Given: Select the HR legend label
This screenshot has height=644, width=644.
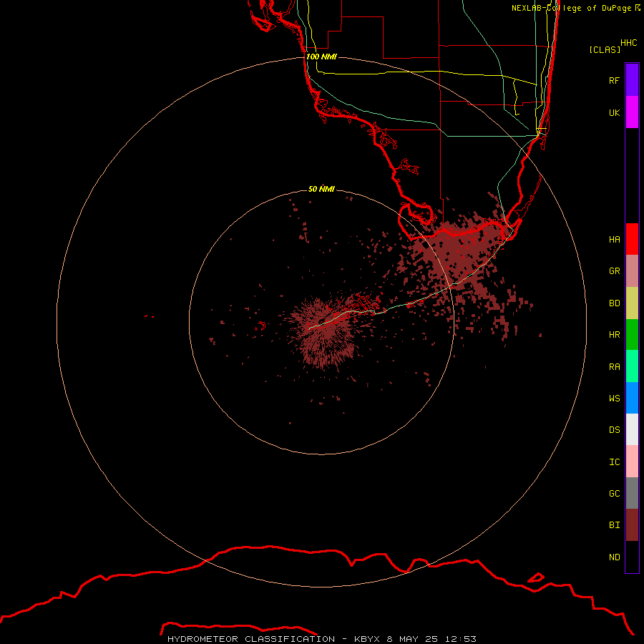Looking at the screenshot, I should coord(615,335).
